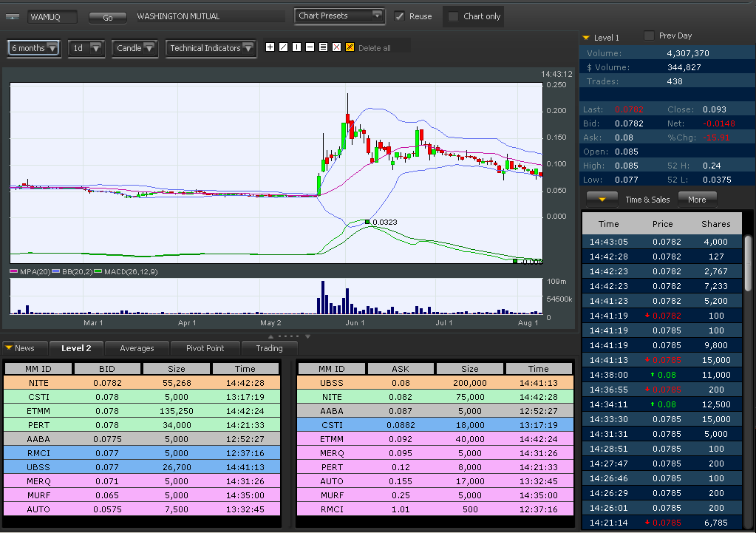Open the 6 months range dropdown
Viewport: 756px width, 533px height.
coord(34,48)
